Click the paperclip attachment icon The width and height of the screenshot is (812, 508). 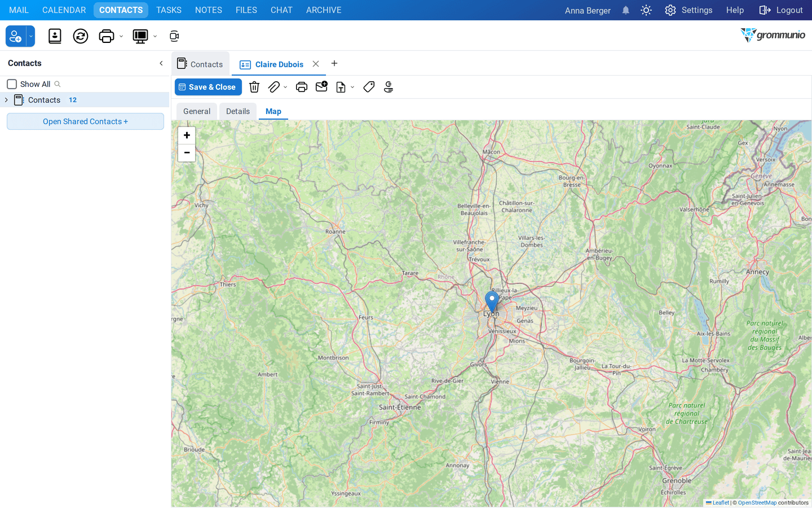tap(273, 87)
